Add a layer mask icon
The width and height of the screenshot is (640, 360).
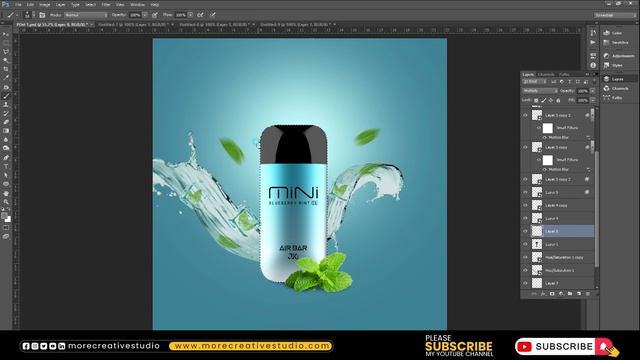click(552, 293)
